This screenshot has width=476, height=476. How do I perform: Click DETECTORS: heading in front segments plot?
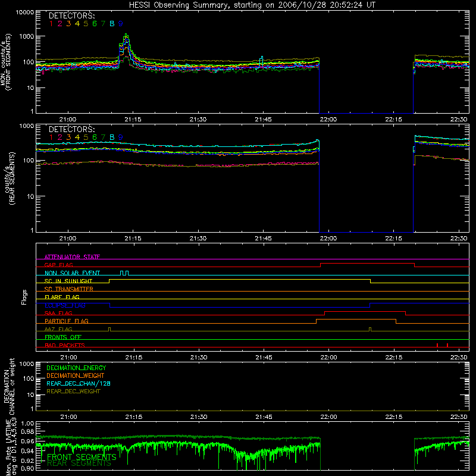click(71, 16)
